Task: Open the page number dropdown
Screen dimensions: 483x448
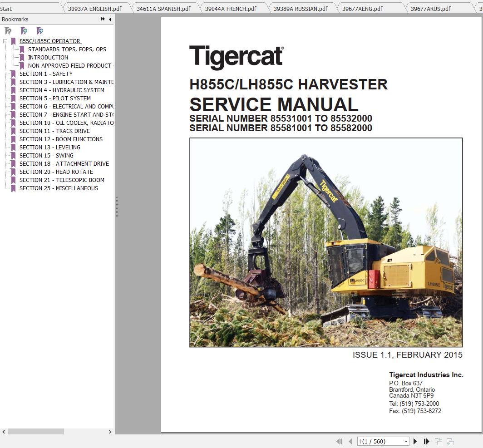Action: tap(406, 441)
